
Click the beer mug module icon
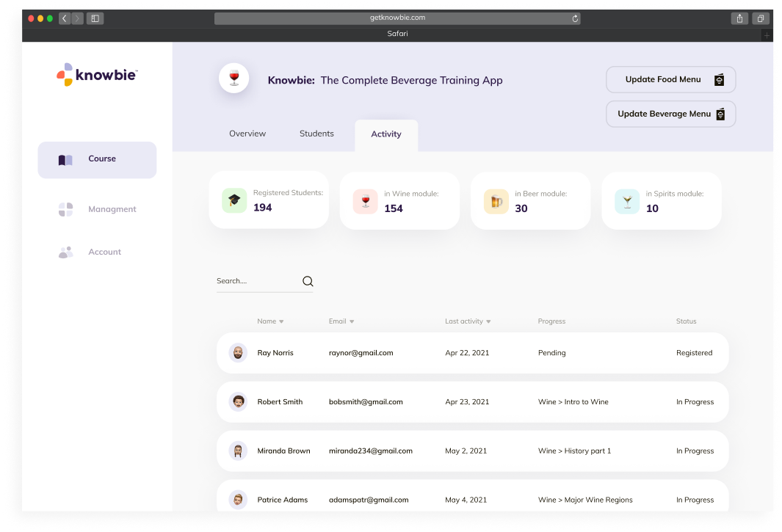point(496,201)
